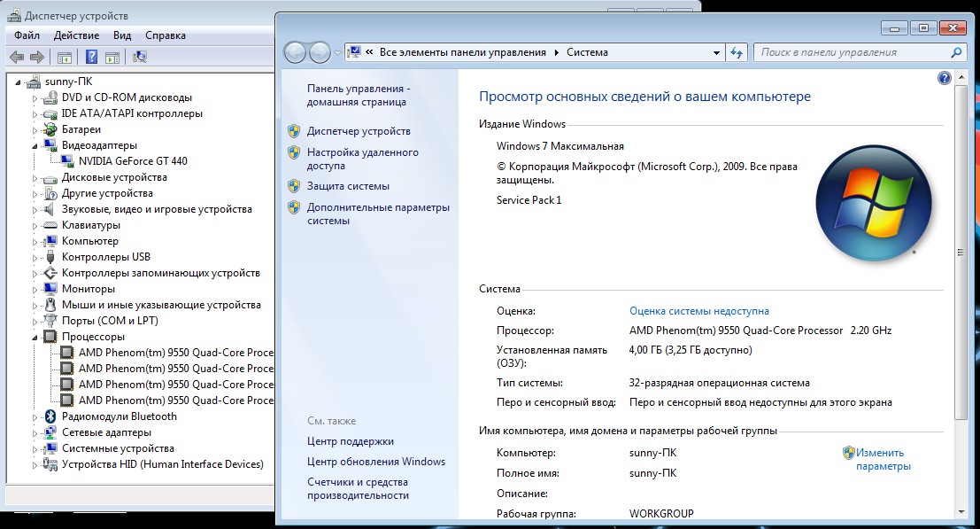Click the recent pages dropdown arrow beside Forward
980x529 pixels.
point(337,53)
